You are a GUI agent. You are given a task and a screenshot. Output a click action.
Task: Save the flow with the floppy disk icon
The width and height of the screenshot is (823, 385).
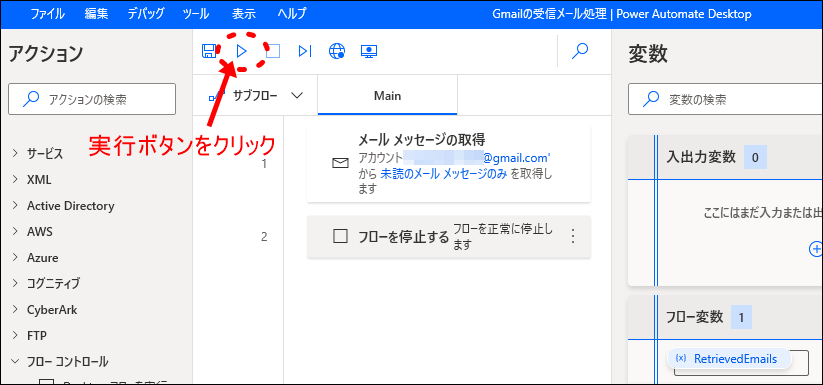pos(208,51)
